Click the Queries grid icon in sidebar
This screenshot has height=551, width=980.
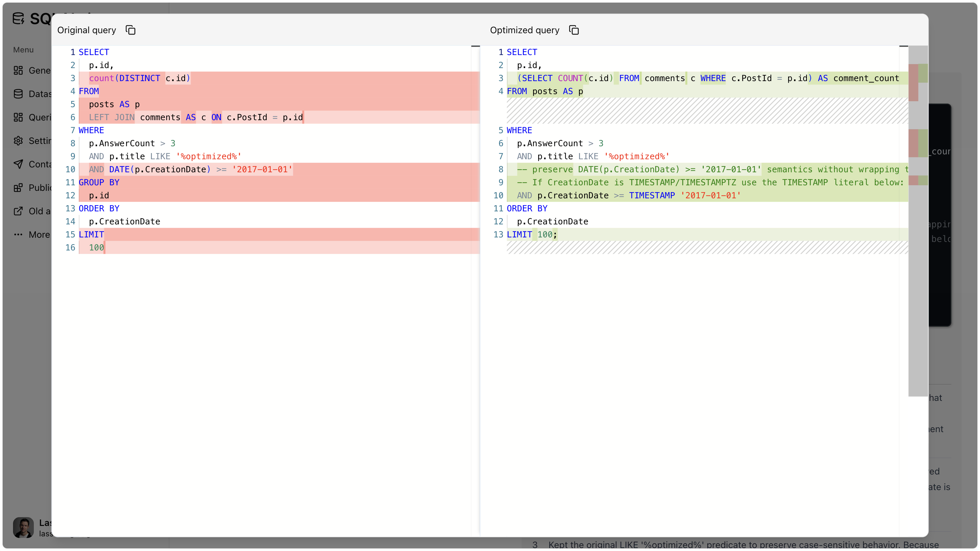18,117
